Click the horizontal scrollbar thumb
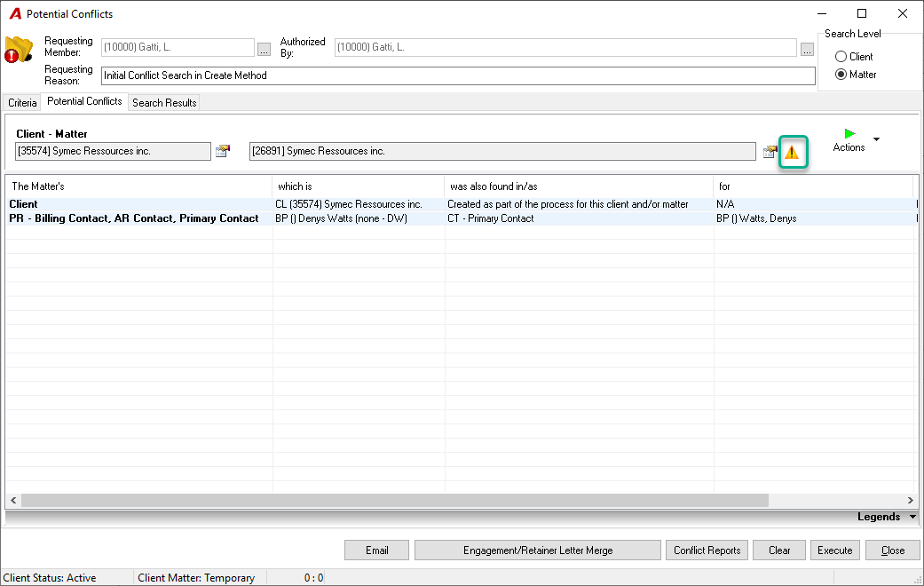The height and width of the screenshot is (586, 924). point(395,501)
